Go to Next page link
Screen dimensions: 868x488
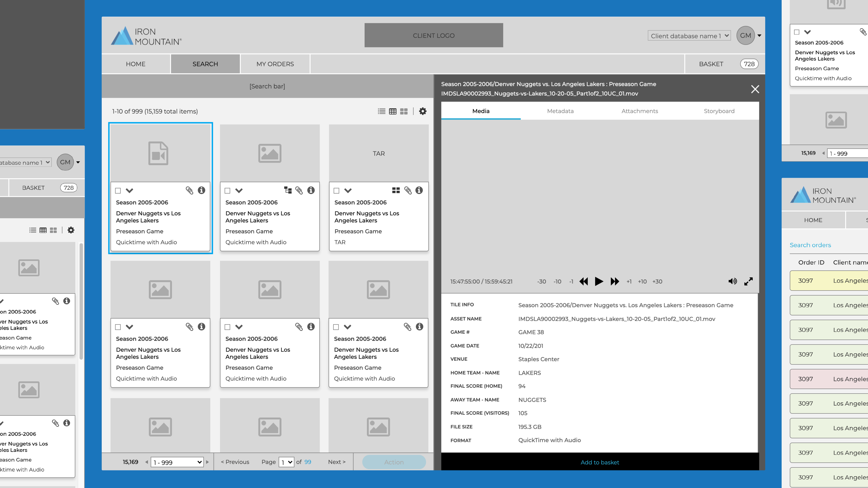(x=337, y=462)
